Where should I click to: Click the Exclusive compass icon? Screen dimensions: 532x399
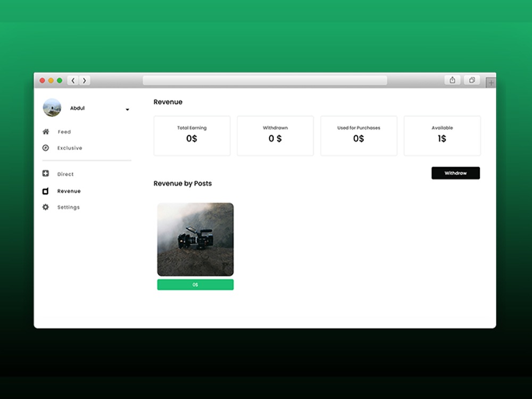click(45, 147)
